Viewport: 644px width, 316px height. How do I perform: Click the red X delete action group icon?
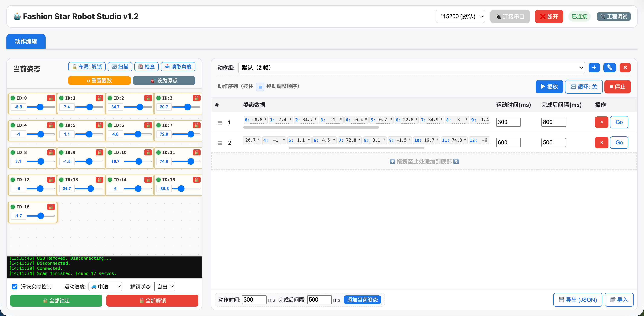pos(625,67)
